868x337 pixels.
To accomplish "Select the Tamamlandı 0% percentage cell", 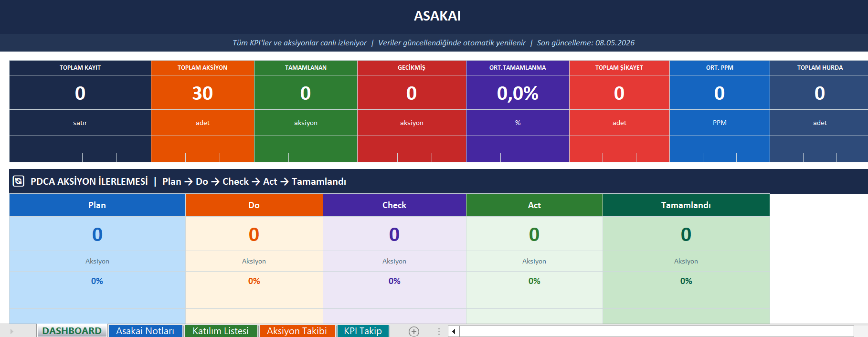I will pyautogui.click(x=686, y=281).
